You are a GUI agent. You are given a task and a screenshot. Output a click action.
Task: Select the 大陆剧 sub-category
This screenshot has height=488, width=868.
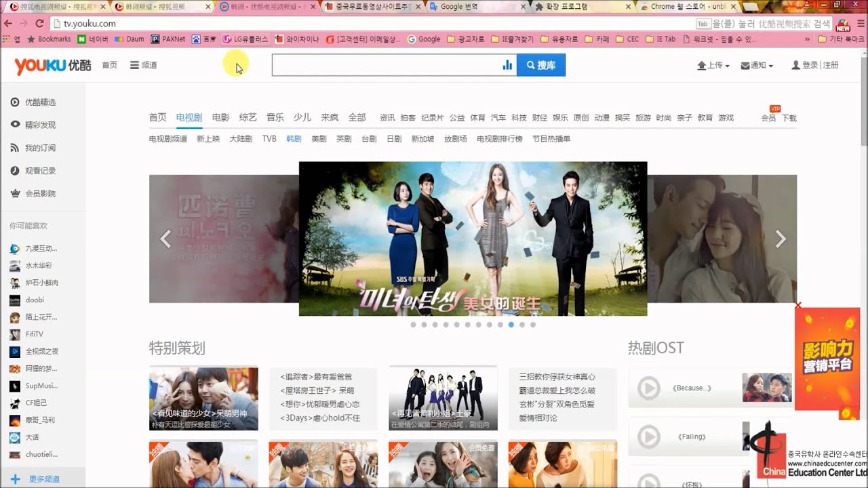(241, 139)
